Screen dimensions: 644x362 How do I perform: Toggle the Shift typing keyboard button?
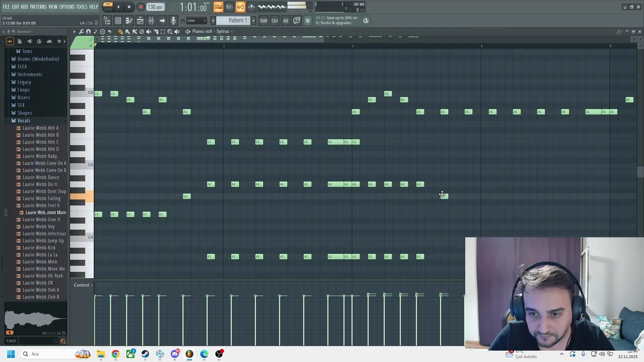(264, 21)
